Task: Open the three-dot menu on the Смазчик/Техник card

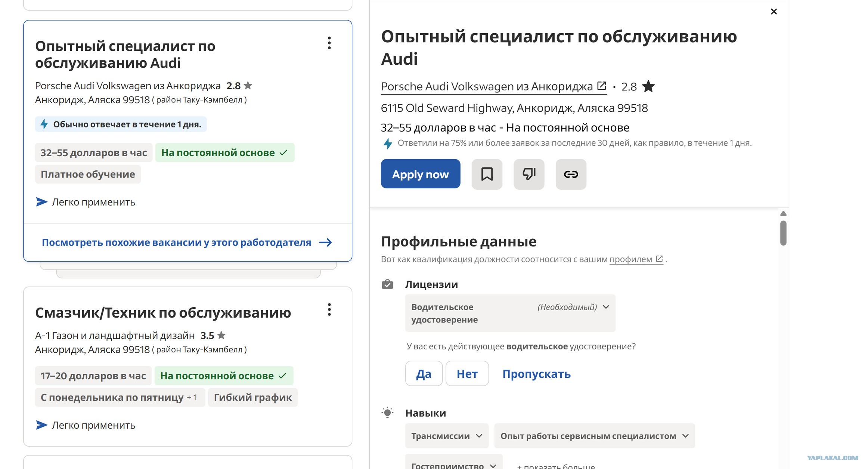Action: point(329,309)
